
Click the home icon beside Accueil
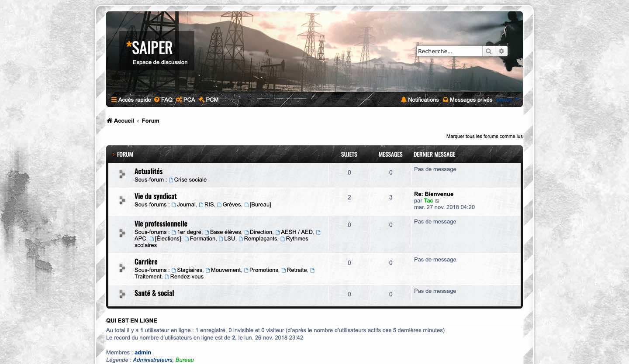pyautogui.click(x=110, y=121)
